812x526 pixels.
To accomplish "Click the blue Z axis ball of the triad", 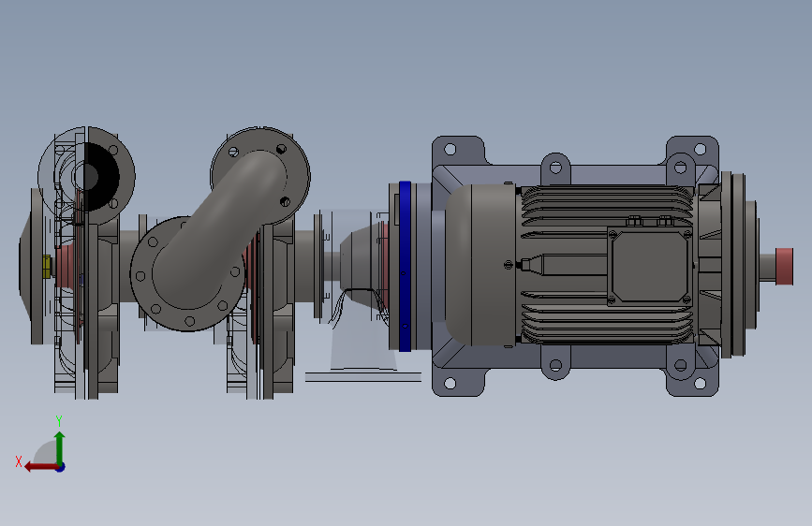I will [61, 467].
